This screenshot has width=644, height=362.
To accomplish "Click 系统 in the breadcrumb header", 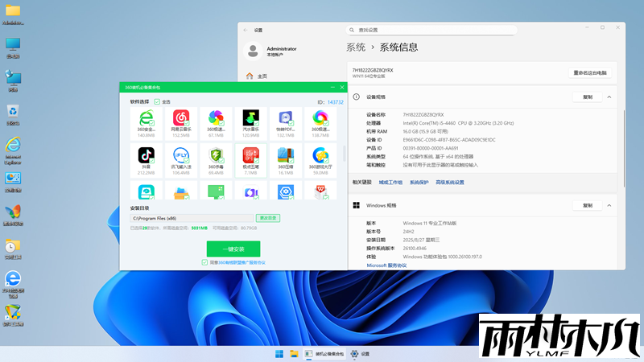I will click(356, 47).
